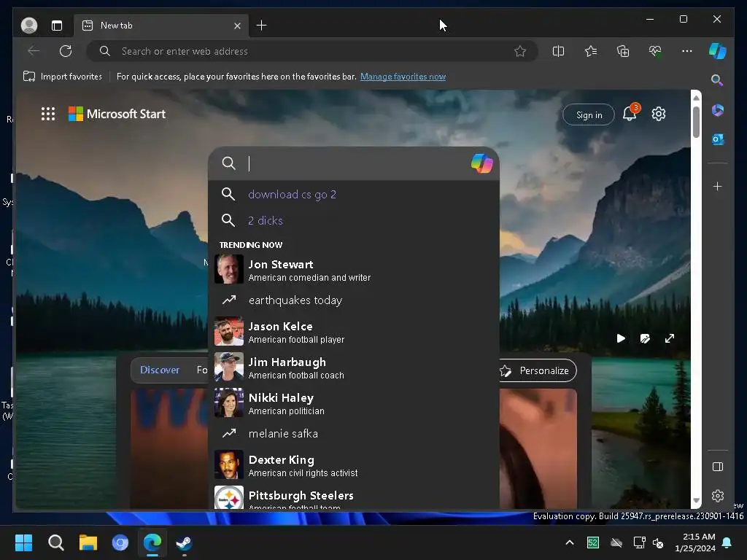Focus the Search or enter web address bar

[x=311, y=51]
